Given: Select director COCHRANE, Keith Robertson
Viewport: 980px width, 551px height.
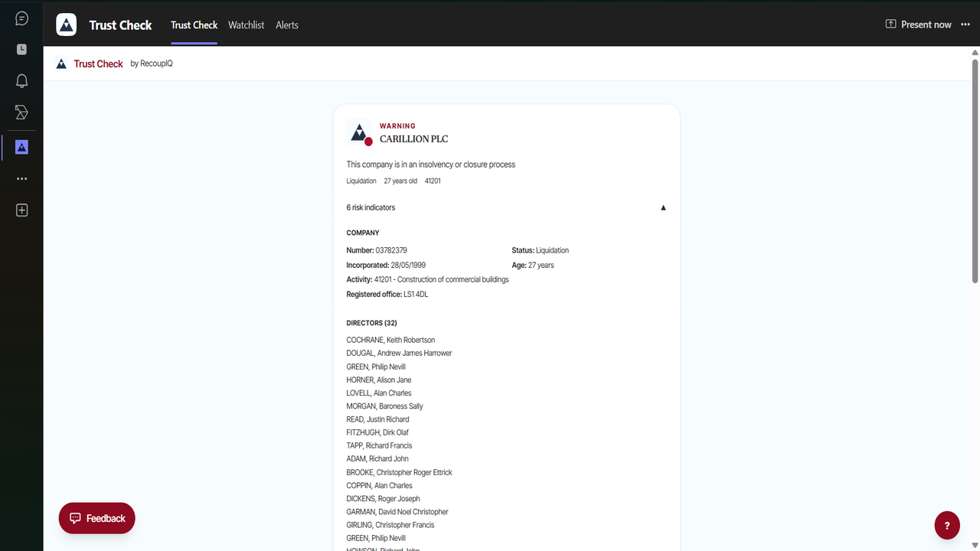Looking at the screenshot, I should click(x=390, y=340).
